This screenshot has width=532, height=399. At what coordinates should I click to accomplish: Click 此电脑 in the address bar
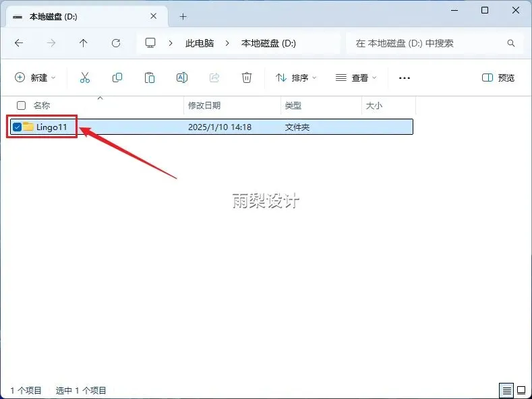200,43
